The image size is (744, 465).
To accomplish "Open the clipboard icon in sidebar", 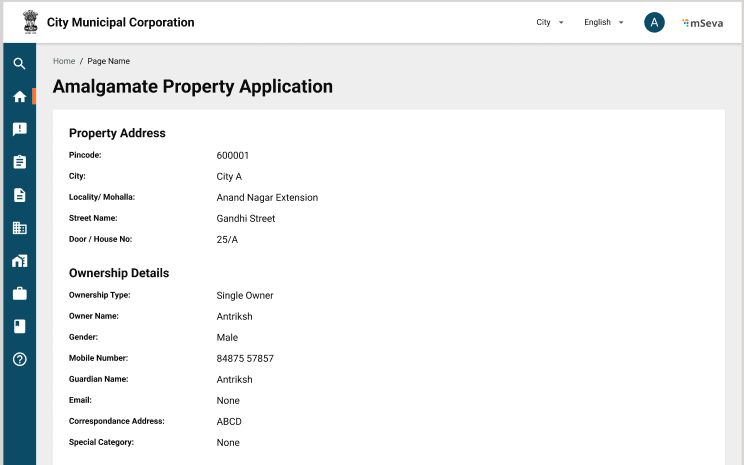I will pyautogui.click(x=19, y=162).
